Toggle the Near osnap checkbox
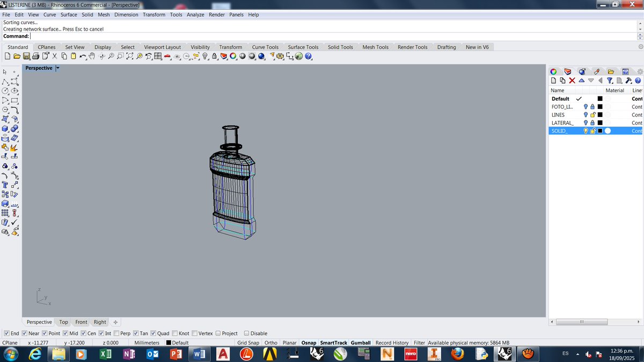 (x=24, y=334)
